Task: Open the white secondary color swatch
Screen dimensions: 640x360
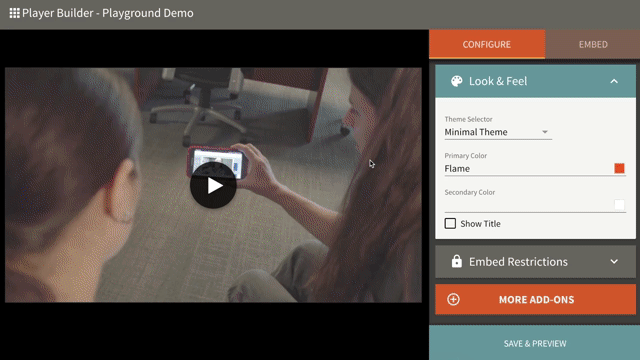Action: coord(619,204)
